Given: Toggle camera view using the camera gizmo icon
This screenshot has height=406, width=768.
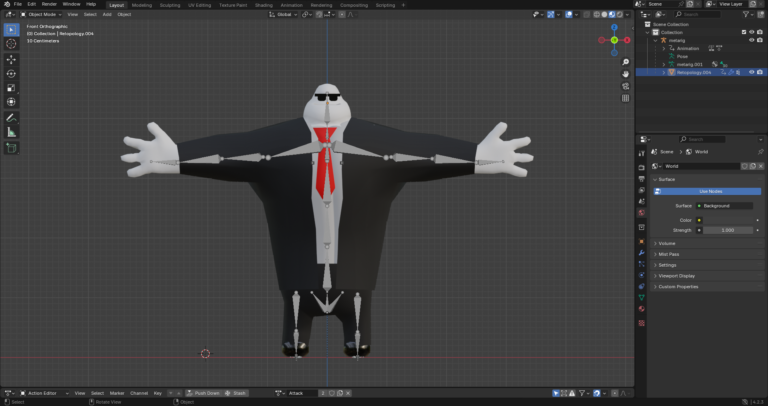Looking at the screenshot, I should click(x=625, y=86).
